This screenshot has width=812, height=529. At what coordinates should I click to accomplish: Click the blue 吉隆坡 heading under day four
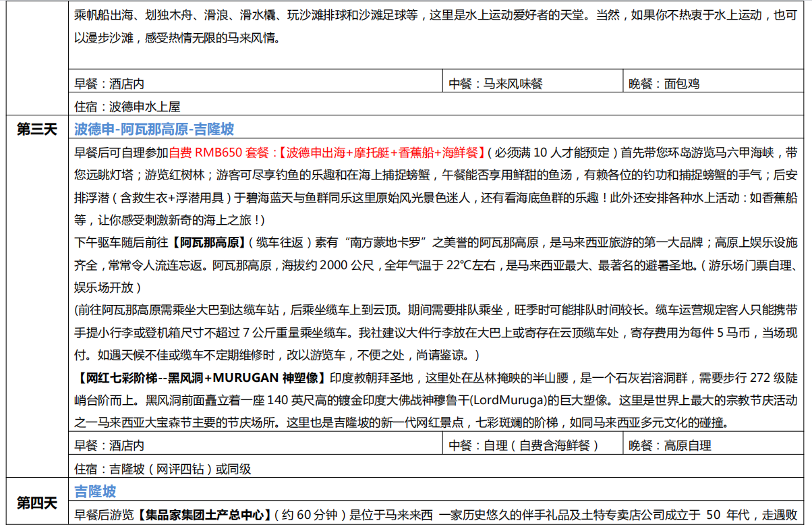click(x=95, y=491)
